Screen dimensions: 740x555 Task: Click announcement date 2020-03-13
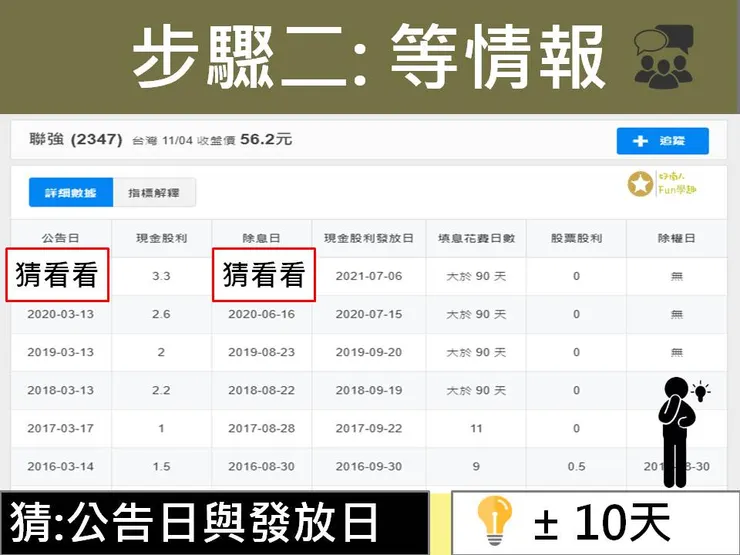60,314
